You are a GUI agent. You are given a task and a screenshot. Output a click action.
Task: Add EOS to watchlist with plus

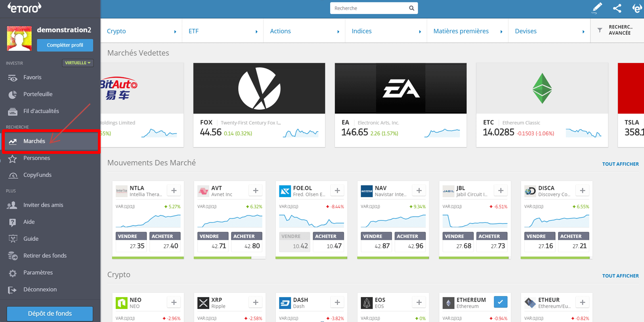point(419,303)
